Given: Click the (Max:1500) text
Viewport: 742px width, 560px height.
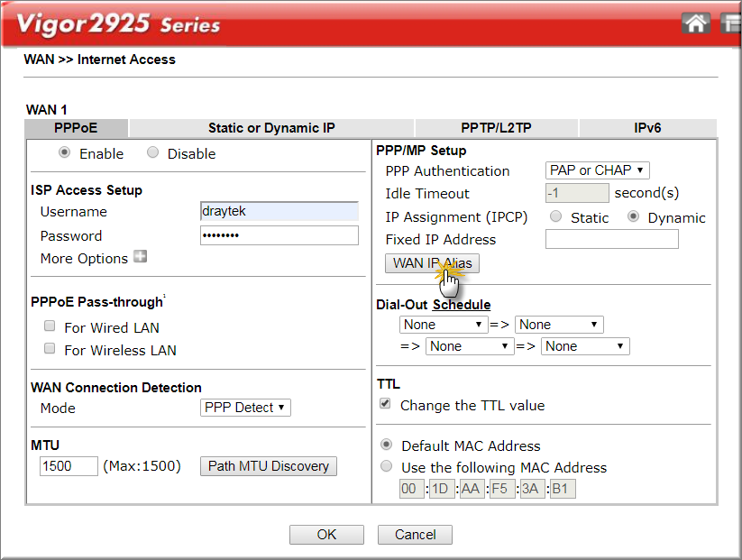Looking at the screenshot, I should (142, 466).
